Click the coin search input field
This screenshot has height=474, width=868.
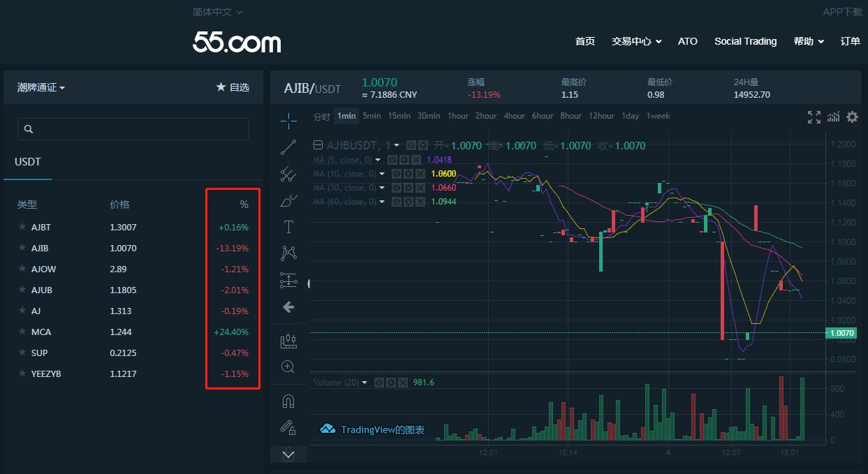coord(133,129)
